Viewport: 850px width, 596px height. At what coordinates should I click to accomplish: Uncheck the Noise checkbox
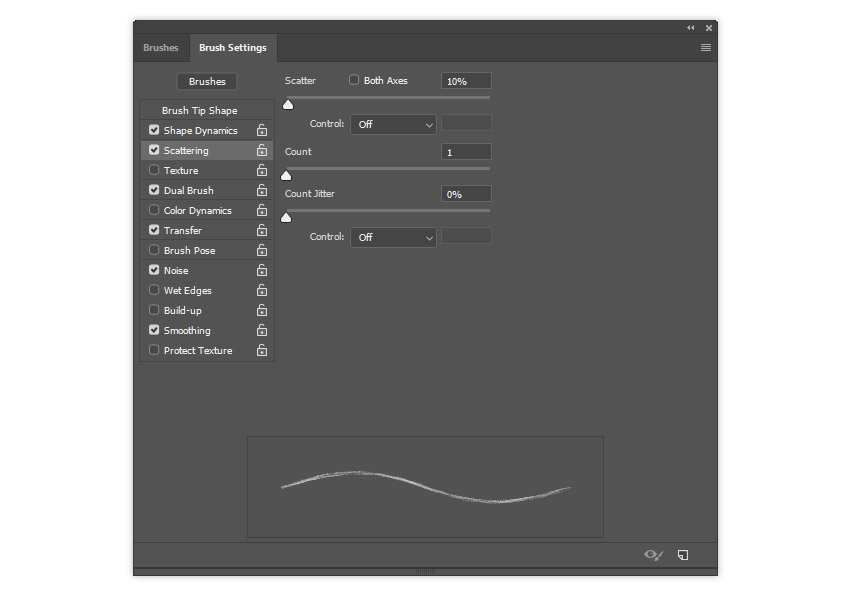tap(154, 270)
